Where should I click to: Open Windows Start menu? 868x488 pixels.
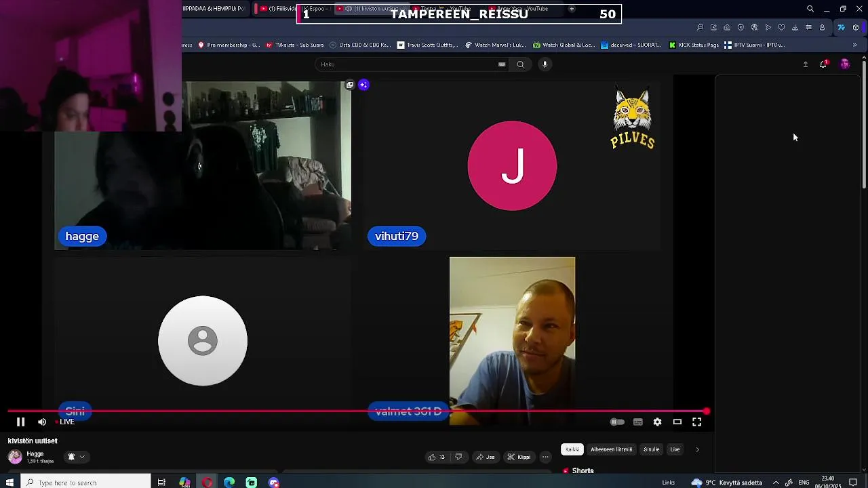pos(9,482)
